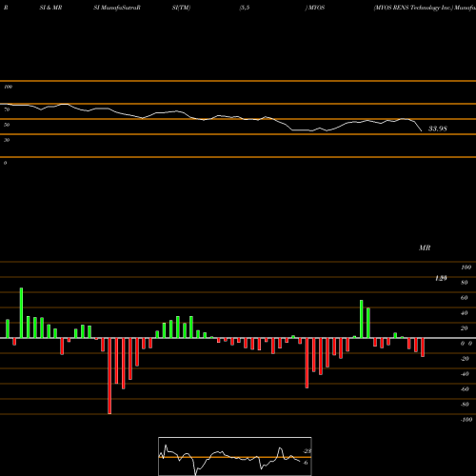Click the 'SI(TM)' header label
476x476 pixels.
click(181, 8)
